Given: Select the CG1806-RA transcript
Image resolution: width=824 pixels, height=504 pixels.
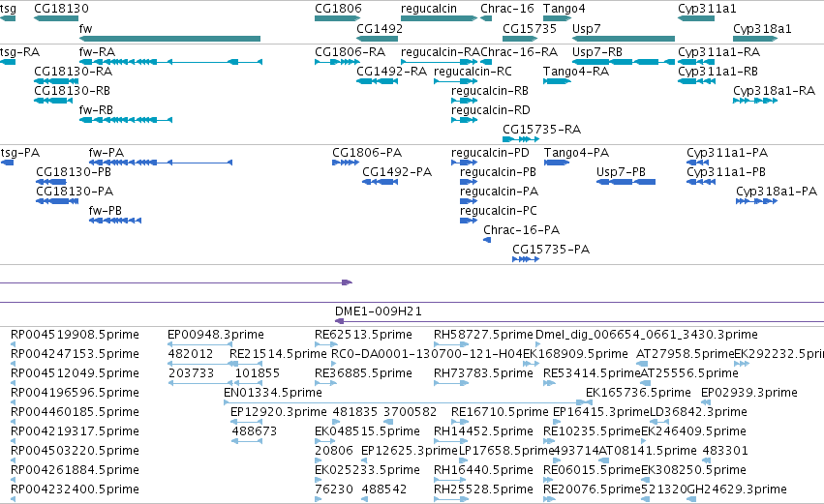Looking at the screenshot, I should point(337,62).
